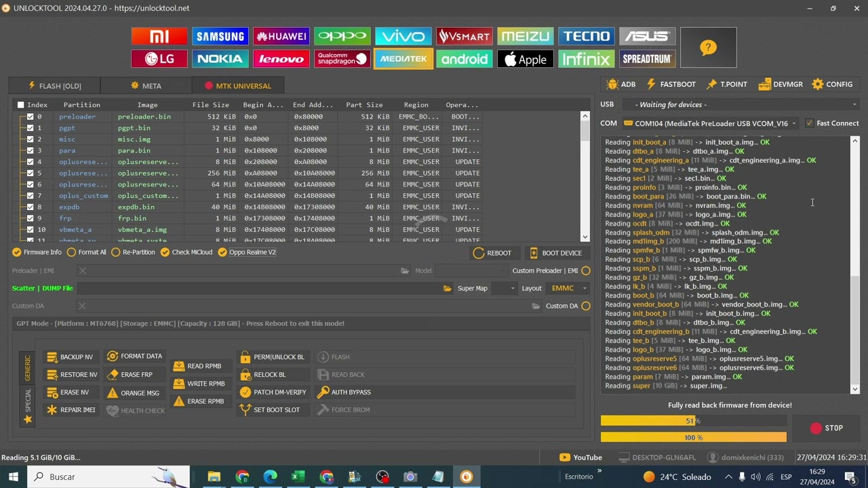The height and width of the screenshot is (488, 868).
Task: Click the 100% progress bar
Action: tap(694, 438)
